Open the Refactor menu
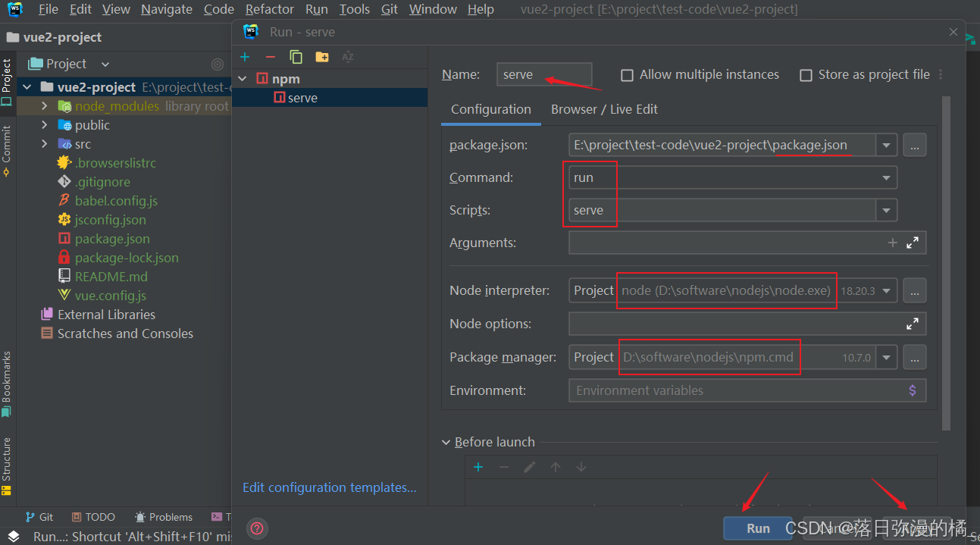 pos(270,9)
